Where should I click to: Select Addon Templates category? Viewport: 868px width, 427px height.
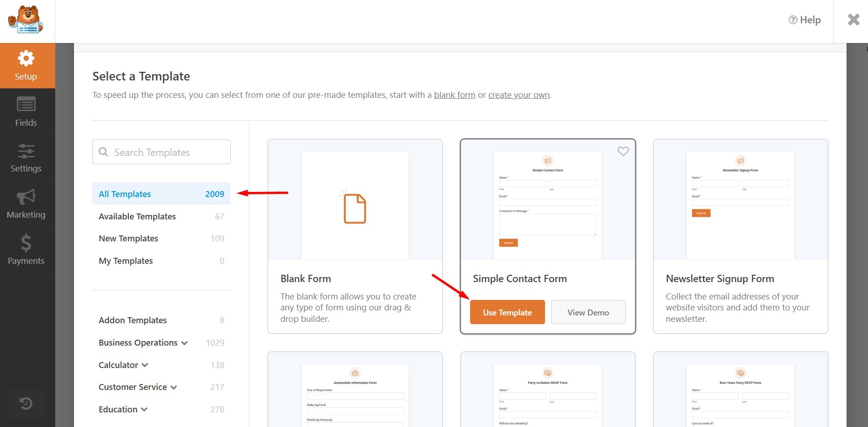click(x=161, y=320)
